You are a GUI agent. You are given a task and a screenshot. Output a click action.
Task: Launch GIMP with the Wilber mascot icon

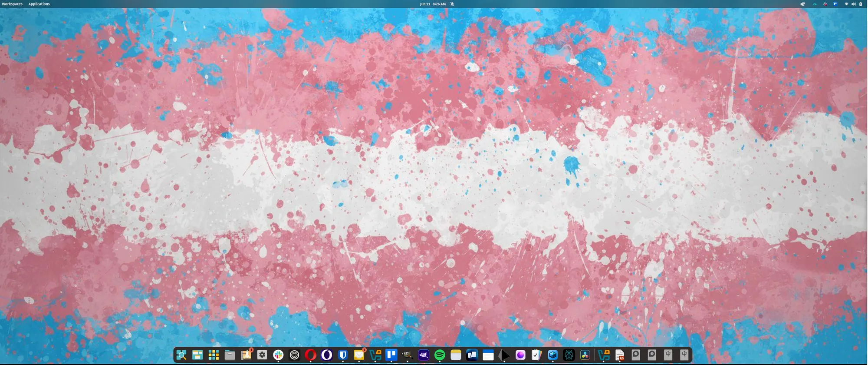tap(407, 355)
